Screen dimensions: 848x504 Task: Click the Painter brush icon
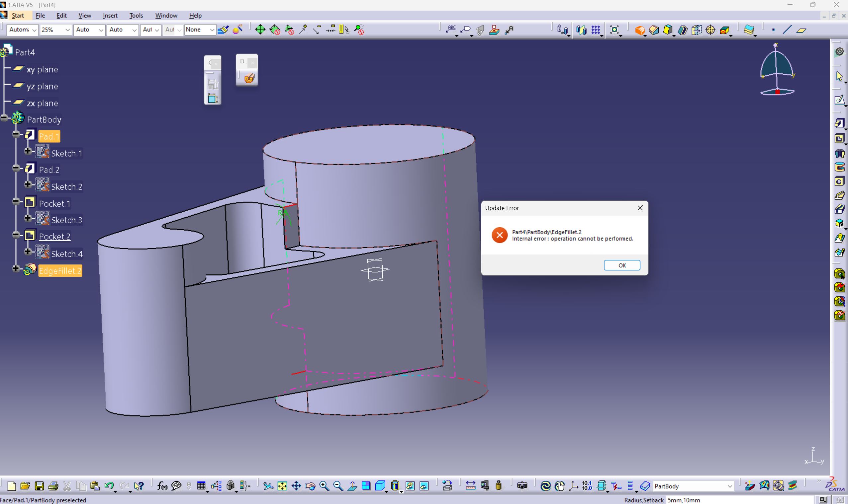(x=223, y=30)
